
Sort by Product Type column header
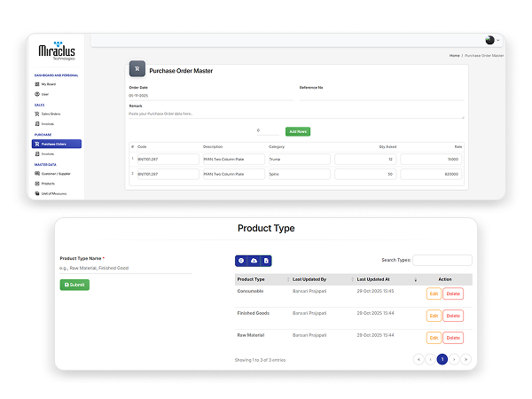coord(263,279)
